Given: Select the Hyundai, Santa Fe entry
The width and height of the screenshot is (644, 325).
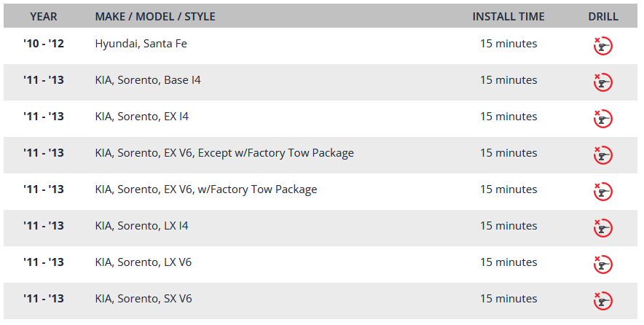Looking at the screenshot, I should click(141, 44).
